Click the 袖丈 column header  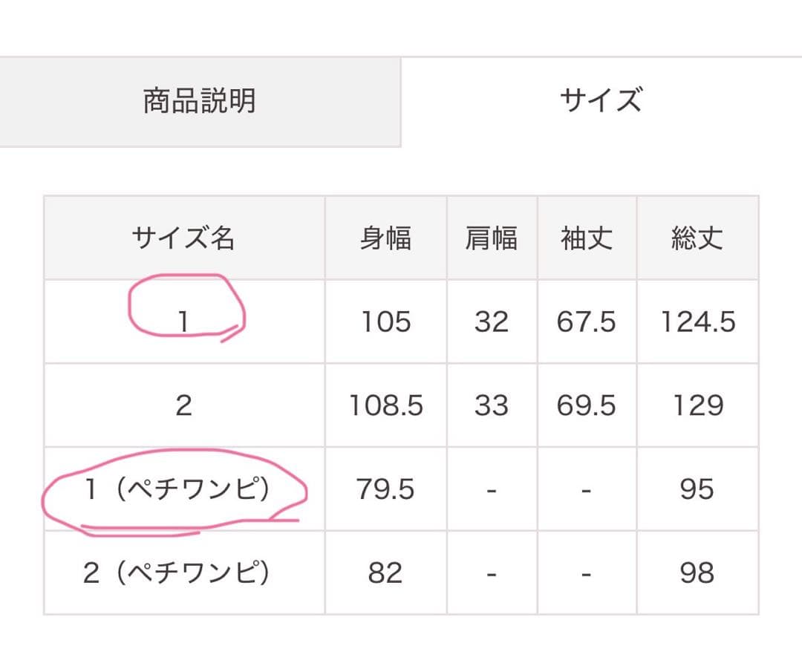click(x=587, y=238)
